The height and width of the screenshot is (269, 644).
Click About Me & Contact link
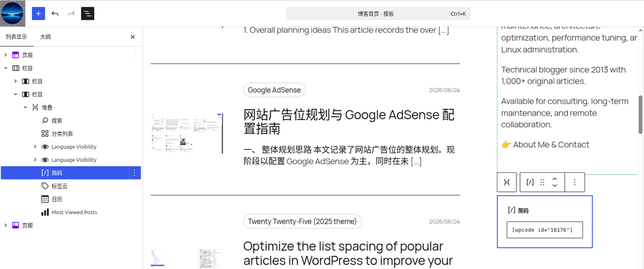point(551,145)
